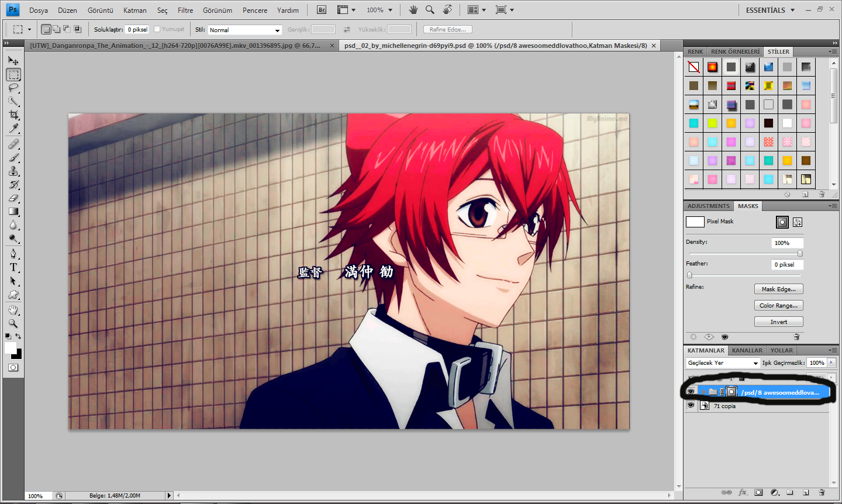Switch to the RENK ÖRNEKLERİ tab
Viewport: 842px width, 504px height.
coord(735,51)
